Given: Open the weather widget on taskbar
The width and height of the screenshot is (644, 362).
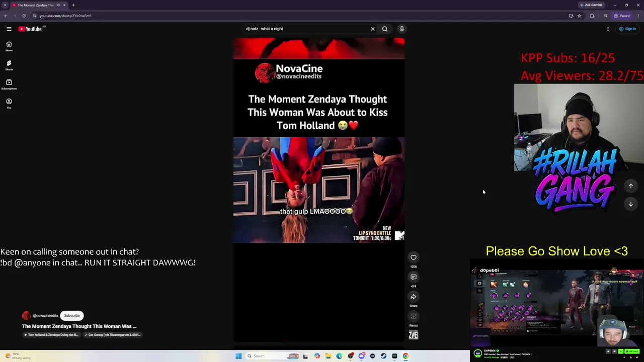Looking at the screenshot, I should (18, 356).
